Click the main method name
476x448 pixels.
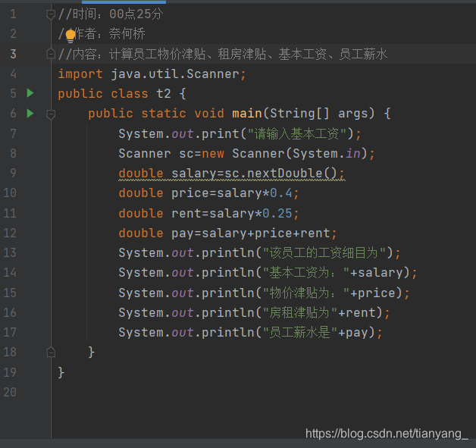(247, 114)
